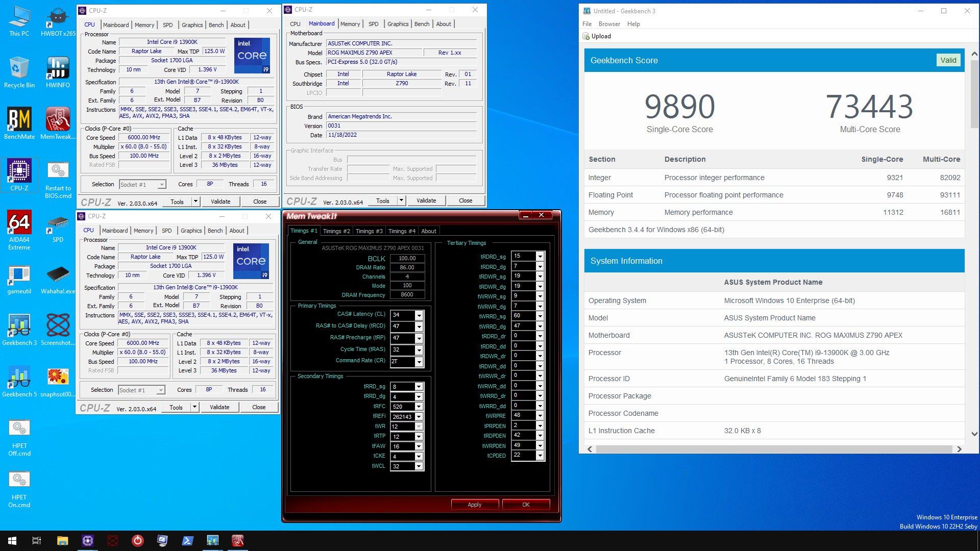Open the Help menu in Geekbench
This screenshot has height=551, width=980.
pos(633,24)
